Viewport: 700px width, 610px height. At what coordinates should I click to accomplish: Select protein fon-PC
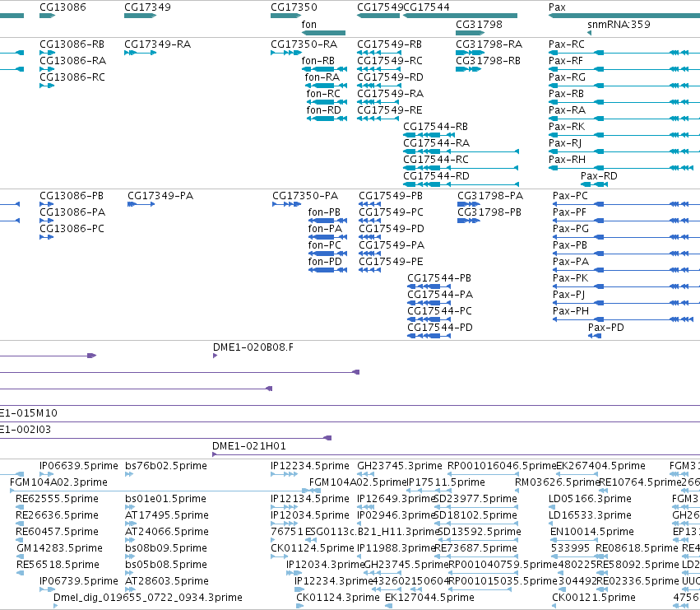point(325,245)
